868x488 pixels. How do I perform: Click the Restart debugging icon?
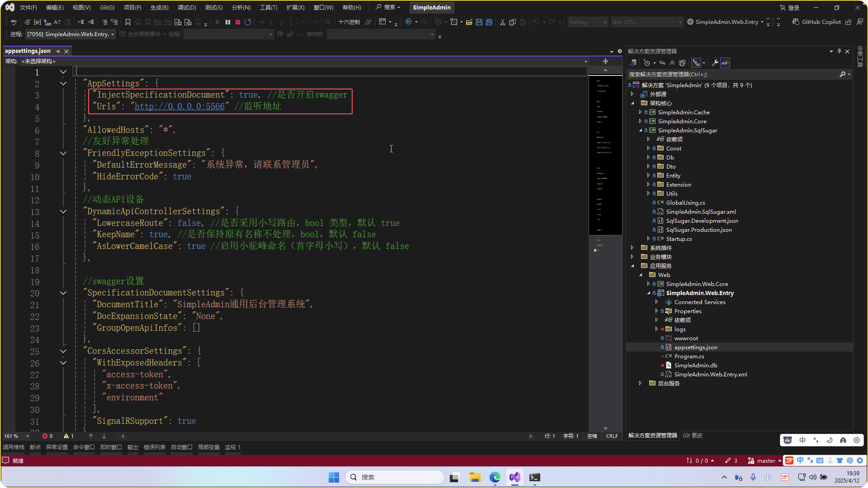248,22
